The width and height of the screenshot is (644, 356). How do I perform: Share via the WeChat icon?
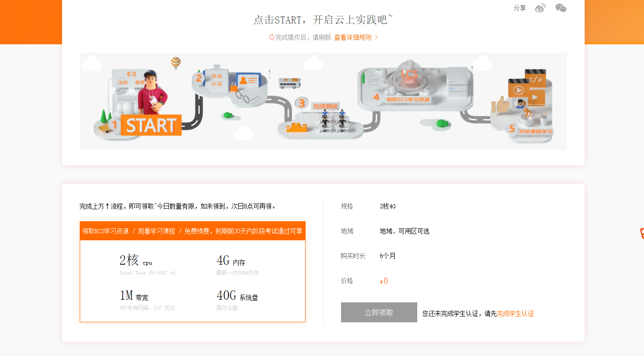coord(561,8)
